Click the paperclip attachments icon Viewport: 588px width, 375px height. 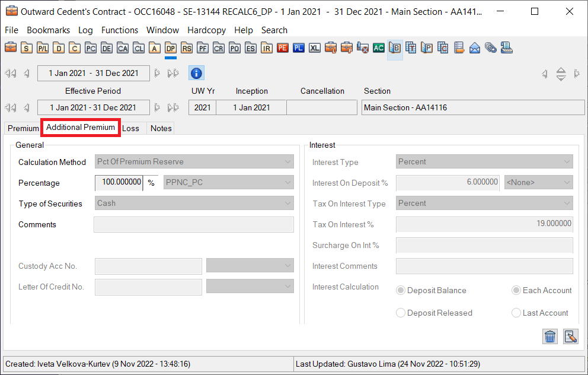click(x=490, y=48)
